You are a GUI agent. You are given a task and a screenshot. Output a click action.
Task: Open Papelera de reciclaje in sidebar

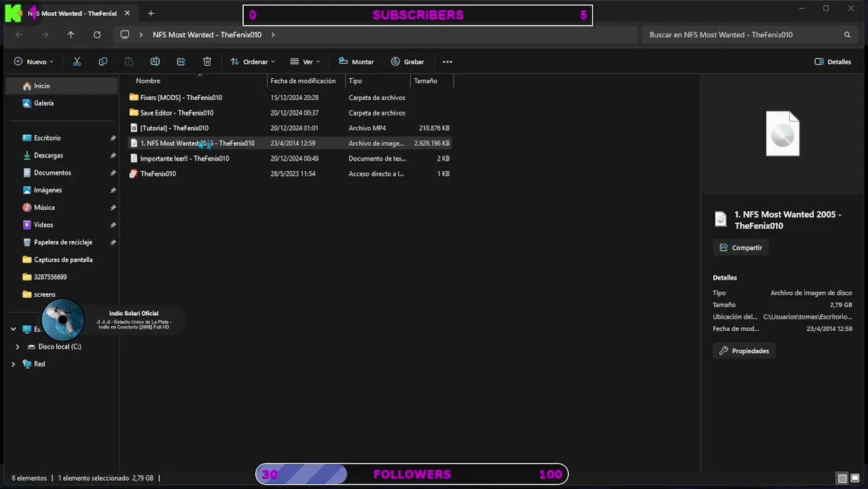click(x=62, y=242)
